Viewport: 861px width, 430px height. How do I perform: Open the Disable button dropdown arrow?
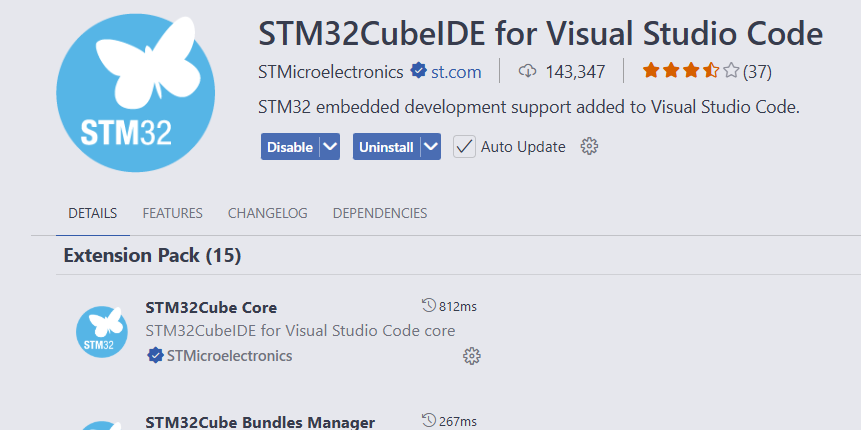click(x=329, y=147)
